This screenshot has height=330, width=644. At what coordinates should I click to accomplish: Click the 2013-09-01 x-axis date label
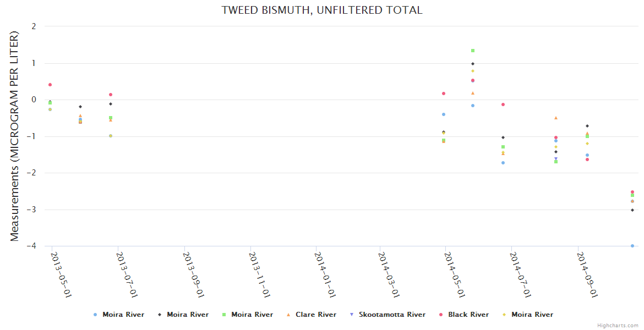[195, 275]
